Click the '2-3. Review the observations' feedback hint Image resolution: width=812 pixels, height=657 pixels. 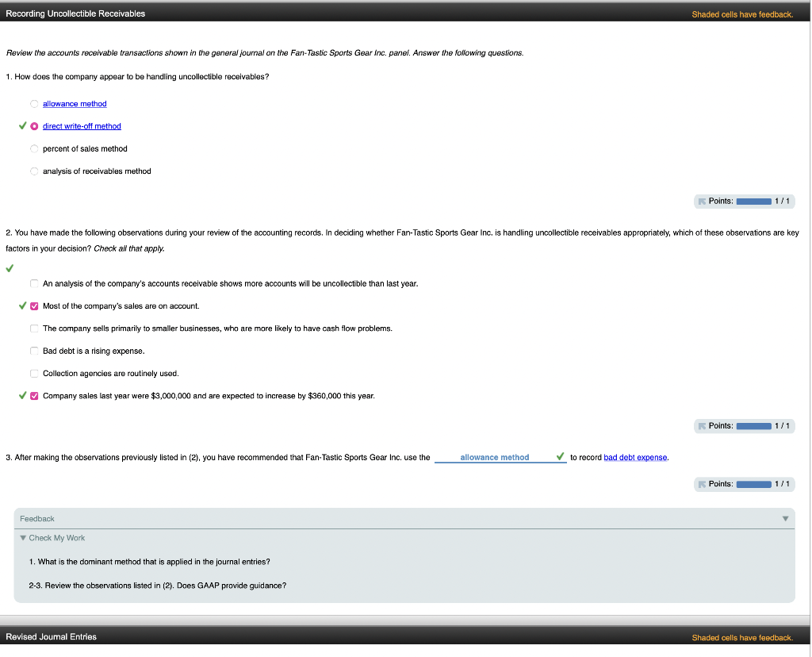point(158,586)
